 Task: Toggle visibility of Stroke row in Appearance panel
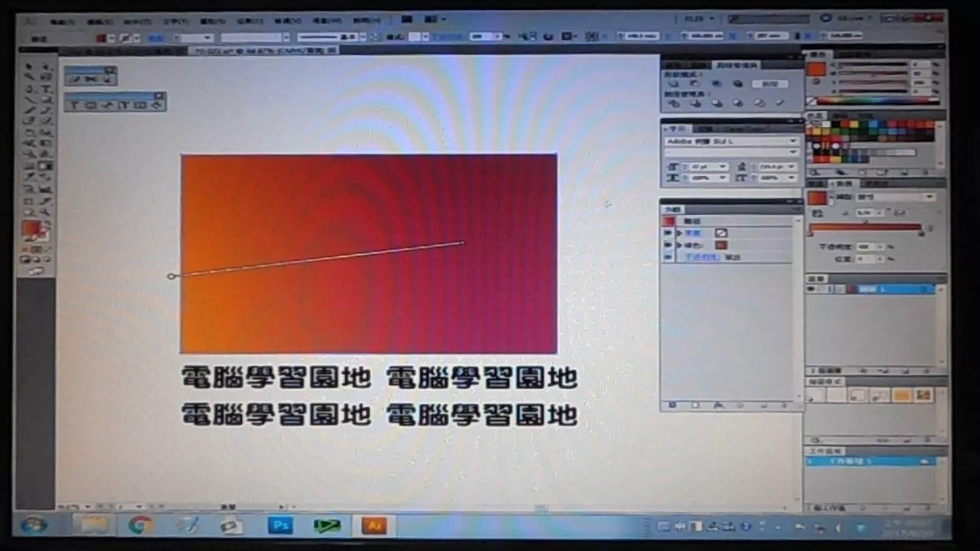(668, 233)
